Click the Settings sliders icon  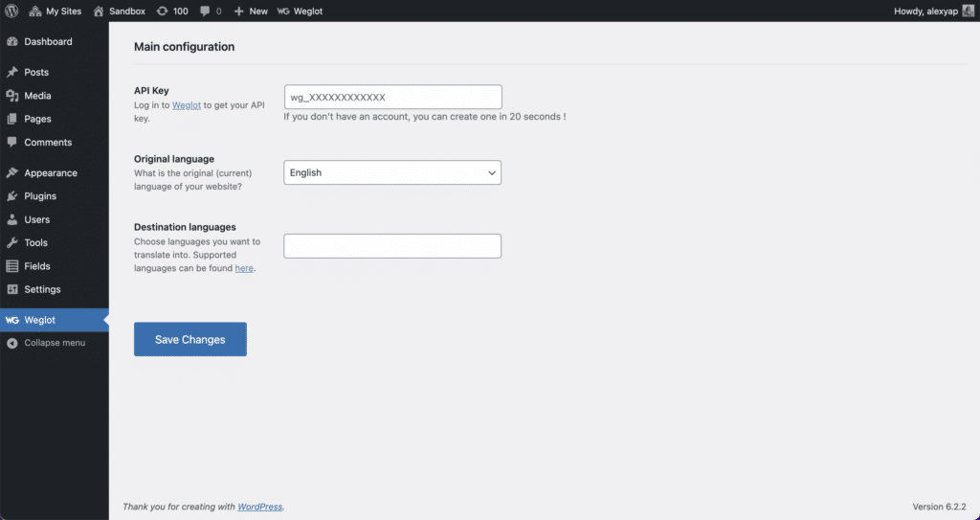[x=11, y=289]
